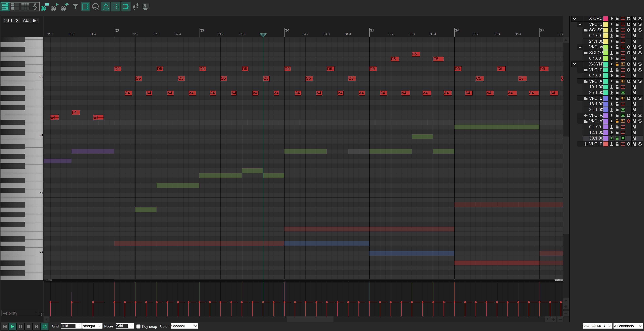Image resolution: width=644 pixels, height=331 pixels.
Task: Switch to event list view mode
Action: 25,7
